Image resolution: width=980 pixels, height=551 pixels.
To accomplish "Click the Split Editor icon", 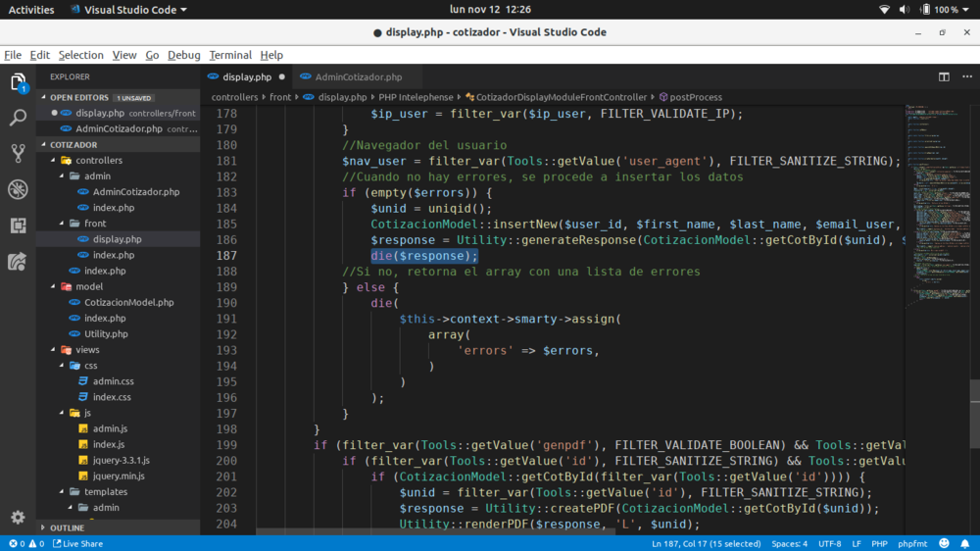I will [944, 76].
